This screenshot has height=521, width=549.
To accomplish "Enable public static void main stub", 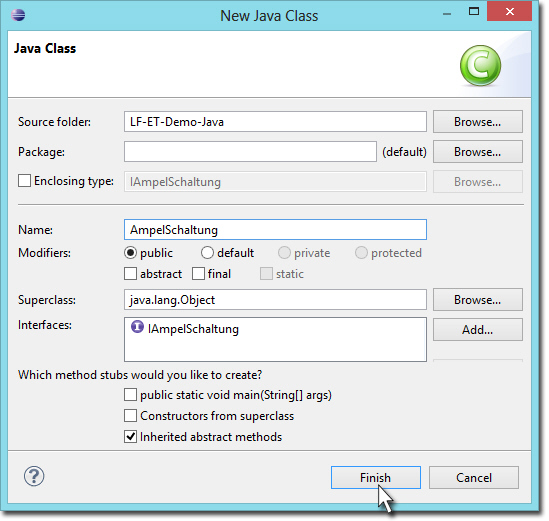I will coord(130,395).
